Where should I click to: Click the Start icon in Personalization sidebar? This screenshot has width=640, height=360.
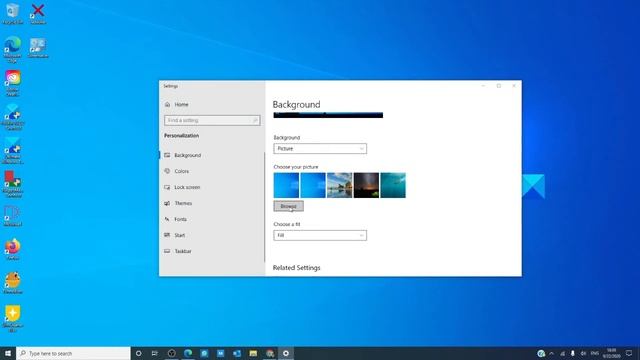167,235
